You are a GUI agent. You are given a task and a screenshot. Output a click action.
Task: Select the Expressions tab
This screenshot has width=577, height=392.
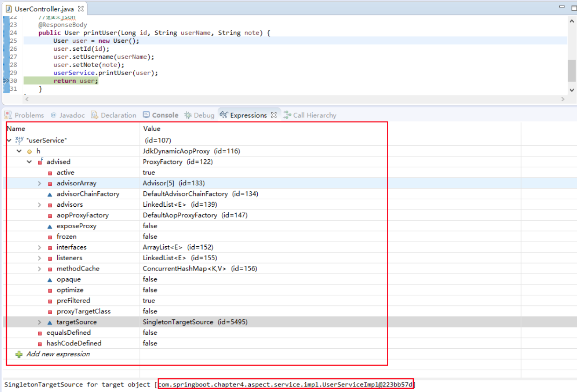click(x=248, y=115)
